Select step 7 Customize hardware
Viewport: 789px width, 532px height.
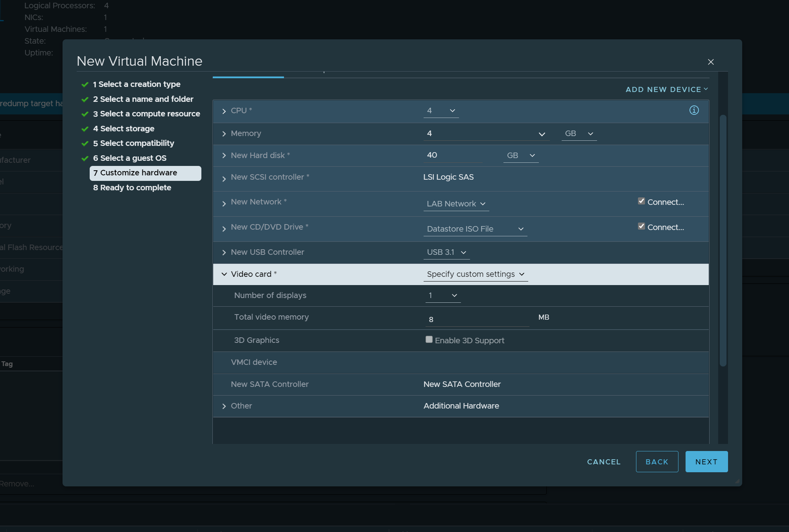(x=146, y=173)
